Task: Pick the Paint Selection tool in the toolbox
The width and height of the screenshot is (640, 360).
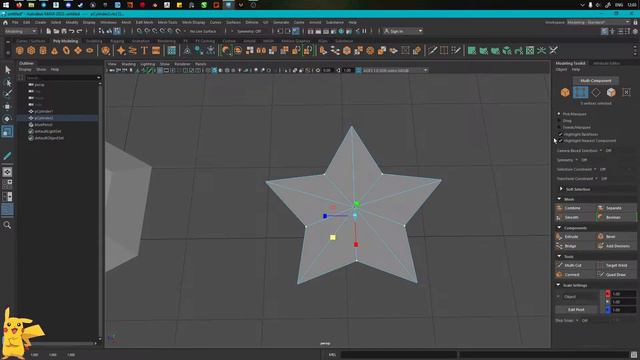Action: pos(7,94)
